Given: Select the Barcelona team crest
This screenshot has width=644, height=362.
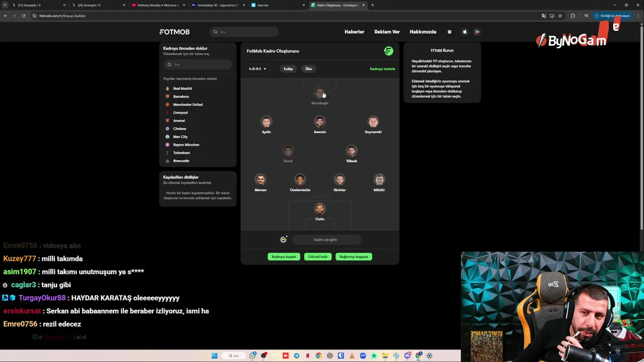Looking at the screenshot, I should (168, 97).
